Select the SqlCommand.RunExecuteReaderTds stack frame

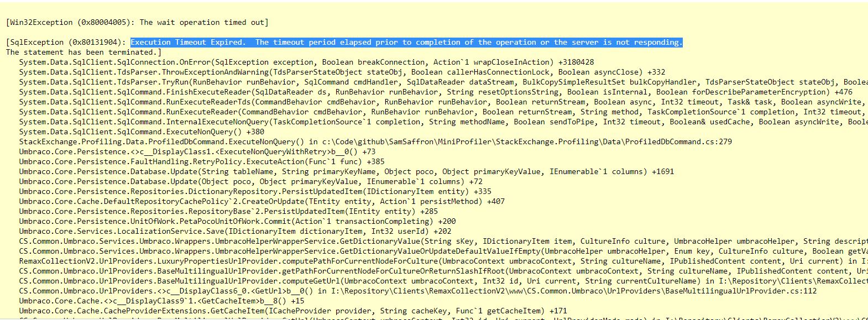click(443, 102)
